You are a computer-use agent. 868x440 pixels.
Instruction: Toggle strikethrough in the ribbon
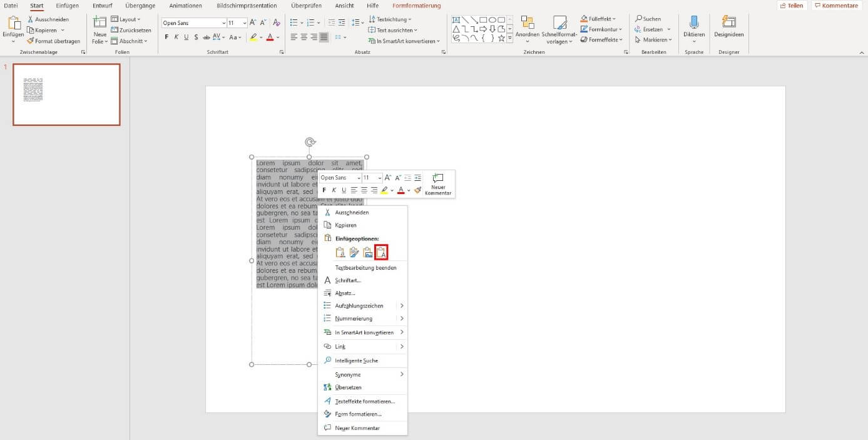206,38
